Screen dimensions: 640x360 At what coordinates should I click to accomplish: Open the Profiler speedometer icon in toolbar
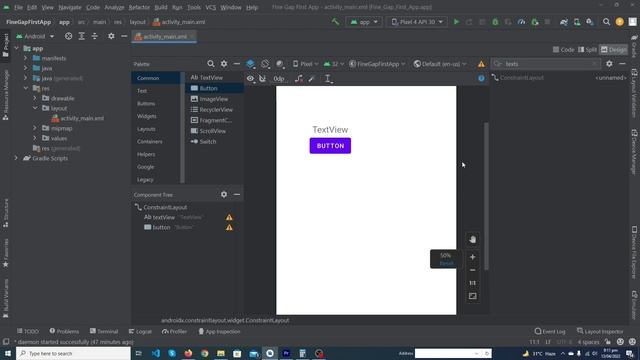tap(521, 22)
